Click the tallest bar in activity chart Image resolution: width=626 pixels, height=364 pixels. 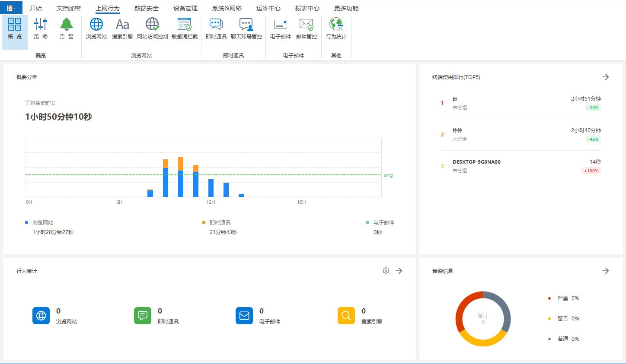pos(181,177)
